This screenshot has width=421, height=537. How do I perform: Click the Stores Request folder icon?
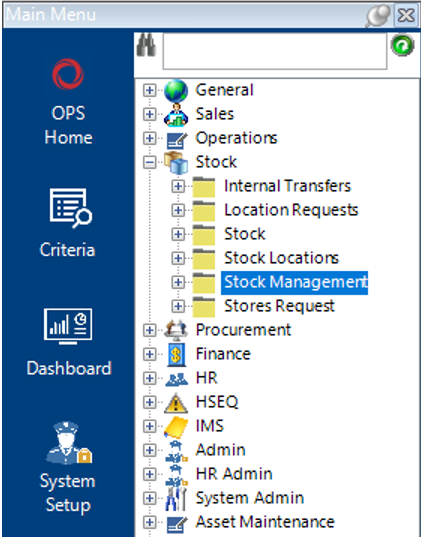pos(204,307)
